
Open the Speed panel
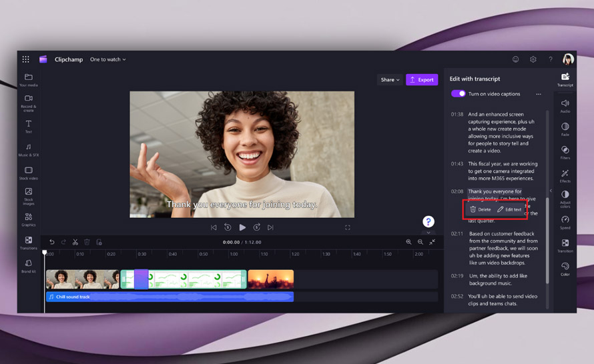coord(565,223)
